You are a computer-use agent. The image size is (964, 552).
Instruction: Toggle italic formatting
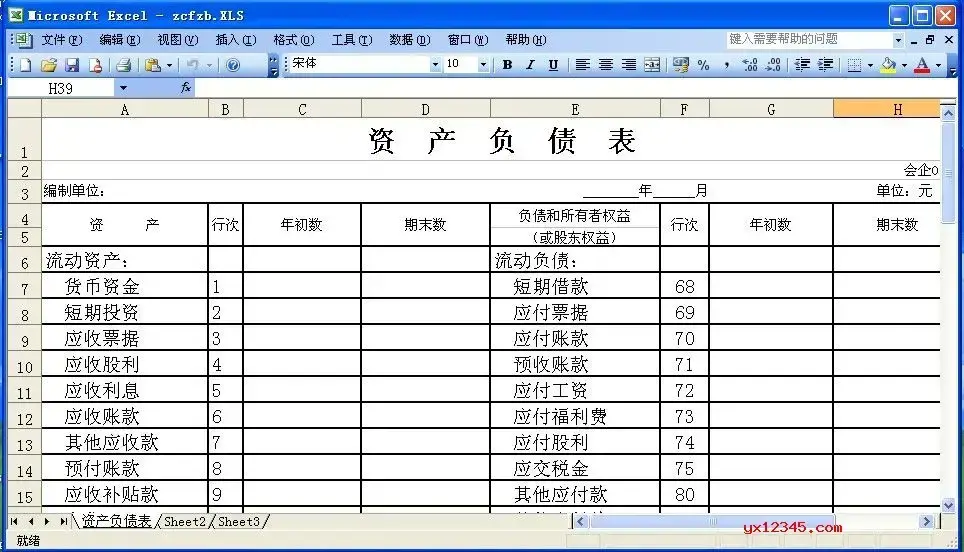point(530,65)
